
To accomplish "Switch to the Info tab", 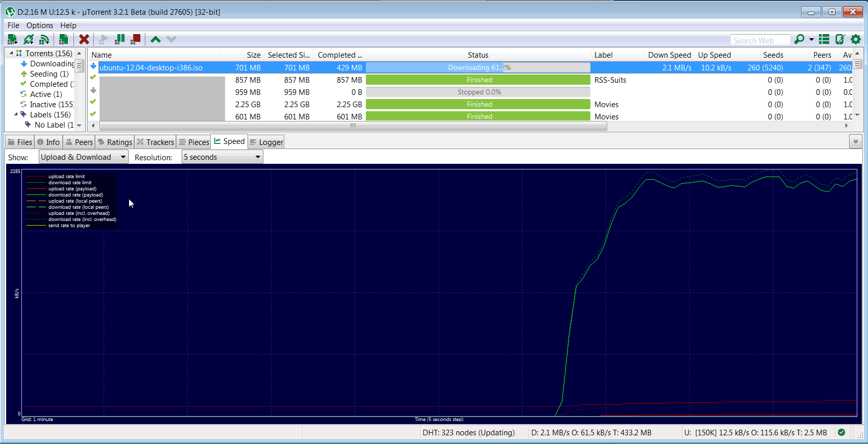I will (x=48, y=142).
